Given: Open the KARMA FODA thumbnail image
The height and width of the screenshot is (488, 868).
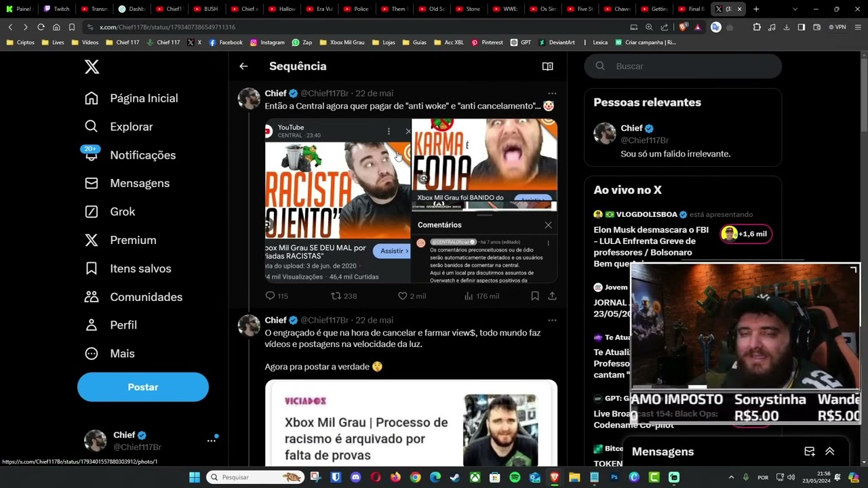Looking at the screenshot, I should [485, 165].
